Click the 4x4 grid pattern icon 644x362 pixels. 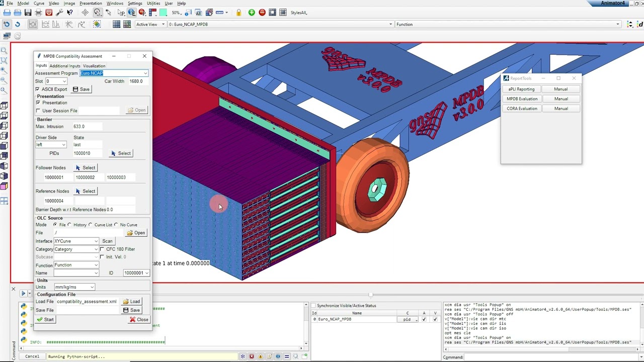click(283, 12)
